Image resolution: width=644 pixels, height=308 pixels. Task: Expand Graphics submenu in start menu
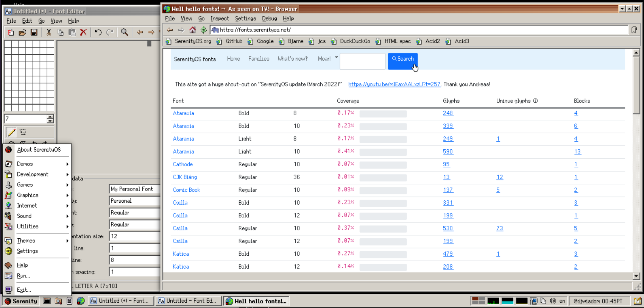(x=37, y=195)
